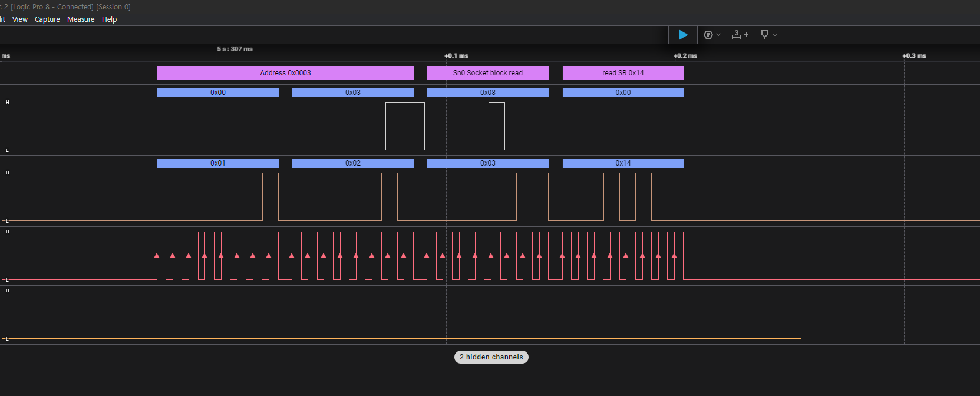Open the Measure menu
Viewport: 980px width, 396px height.
click(x=81, y=19)
